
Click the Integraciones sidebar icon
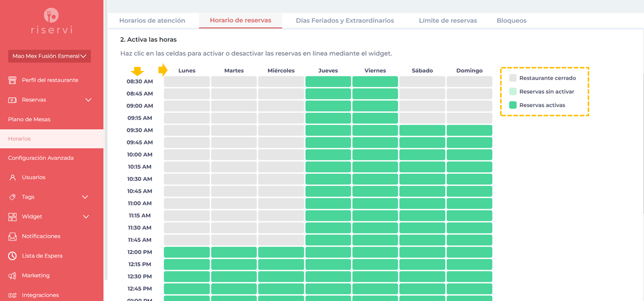(13, 295)
